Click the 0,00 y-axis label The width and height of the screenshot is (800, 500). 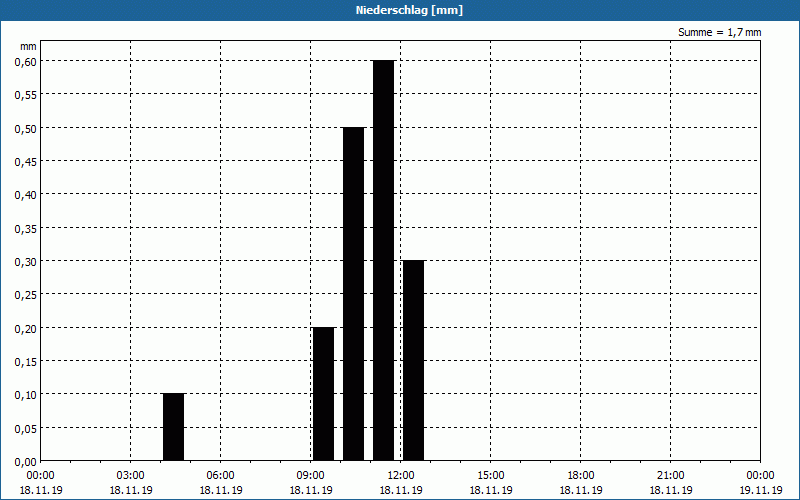click(x=26, y=462)
